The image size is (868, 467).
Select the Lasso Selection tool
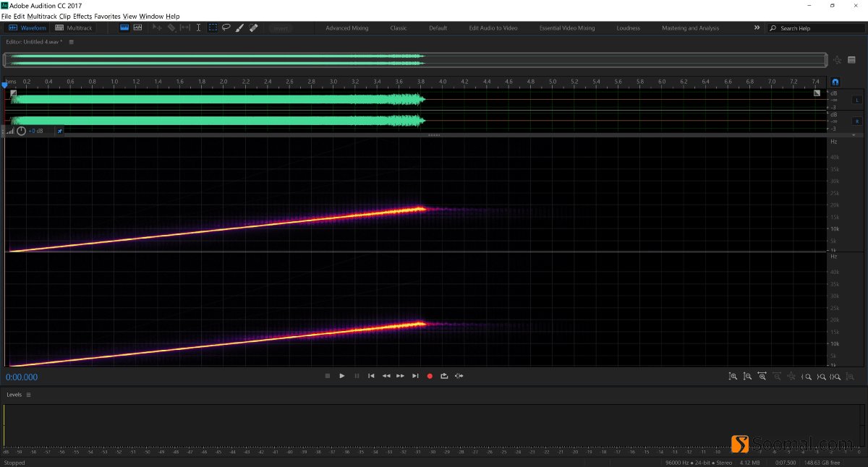(x=226, y=27)
